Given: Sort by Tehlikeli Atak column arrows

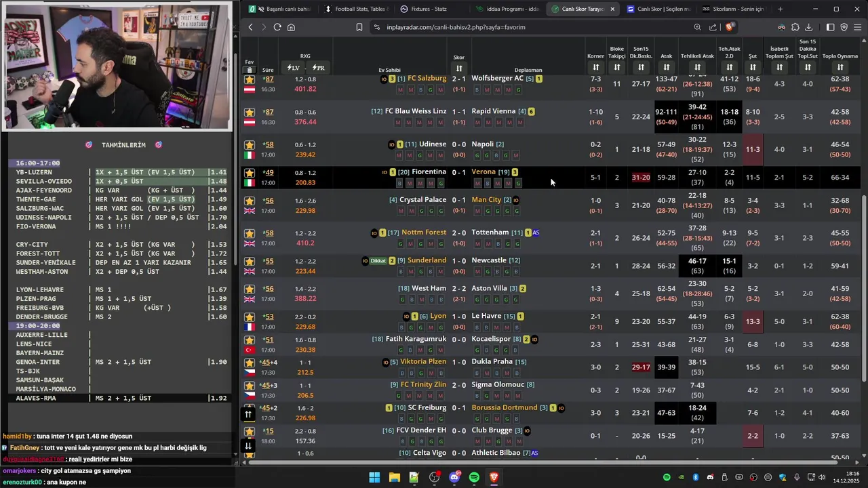Looking at the screenshot, I should (697, 67).
